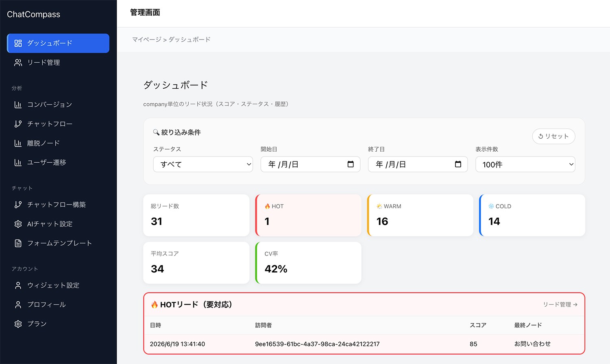Screen dimensions: 610x364
Task: Click the people icon beside リード管理
Action: (x=18, y=63)
